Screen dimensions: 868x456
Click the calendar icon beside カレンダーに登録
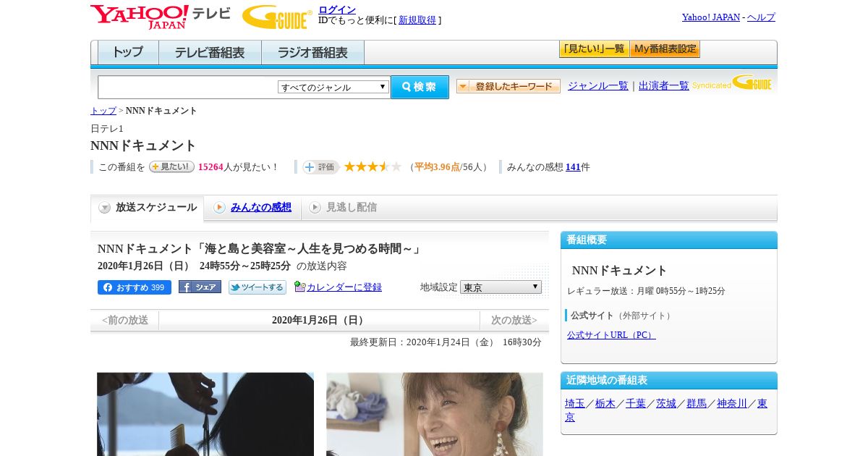(x=300, y=287)
